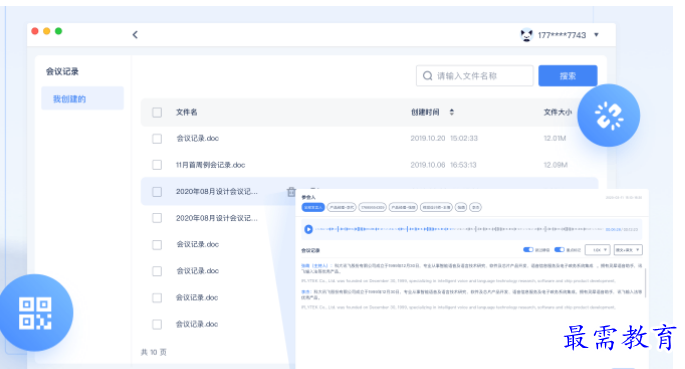Click the 会议记录 sidebar heading
This screenshot has height=369, width=685.
tap(62, 72)
